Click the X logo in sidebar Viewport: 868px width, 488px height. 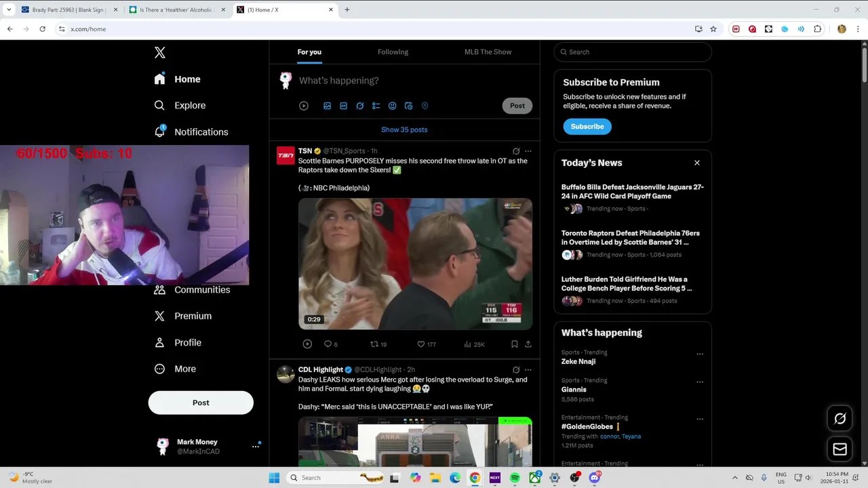click(160, 52)
